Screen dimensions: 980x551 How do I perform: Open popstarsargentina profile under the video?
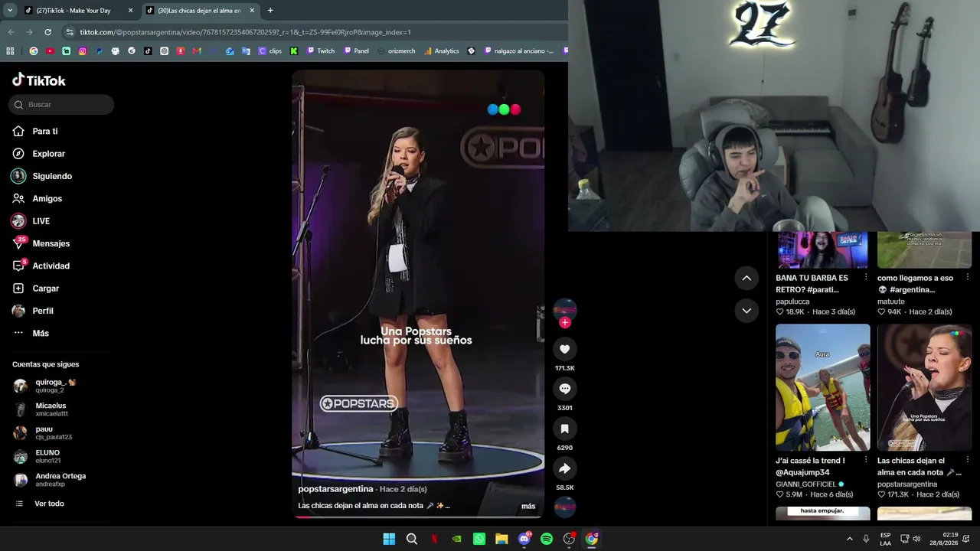coord(335,489)
